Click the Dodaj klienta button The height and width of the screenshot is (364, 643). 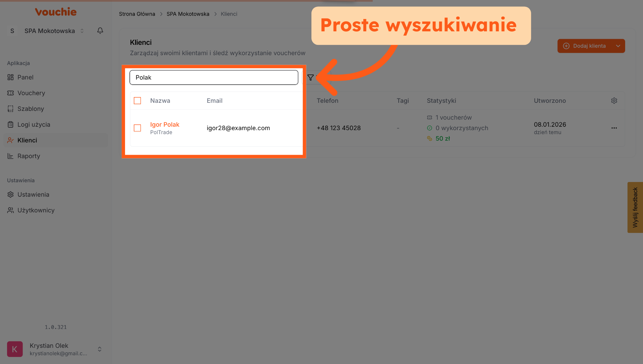click(x=585, y=46)
